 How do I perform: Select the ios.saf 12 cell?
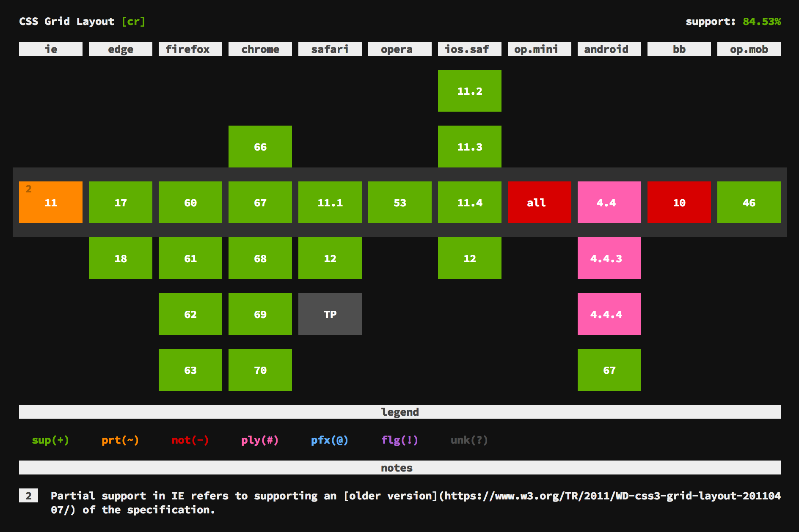(x=470, y=258)
